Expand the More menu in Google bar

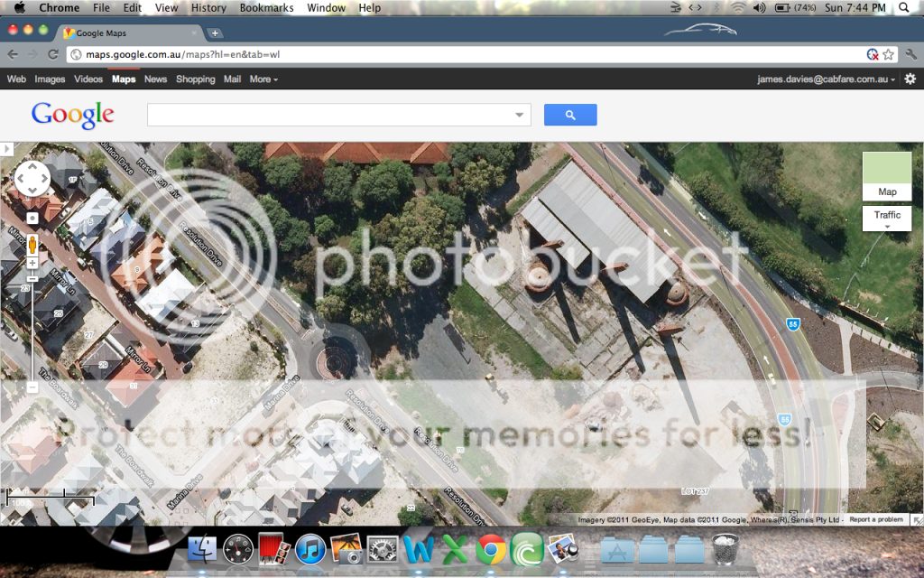(263, 79)
